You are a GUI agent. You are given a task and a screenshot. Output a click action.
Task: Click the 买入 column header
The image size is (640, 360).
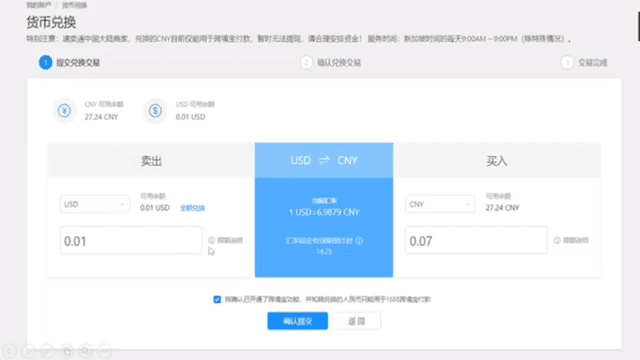(x=497, y=161)
